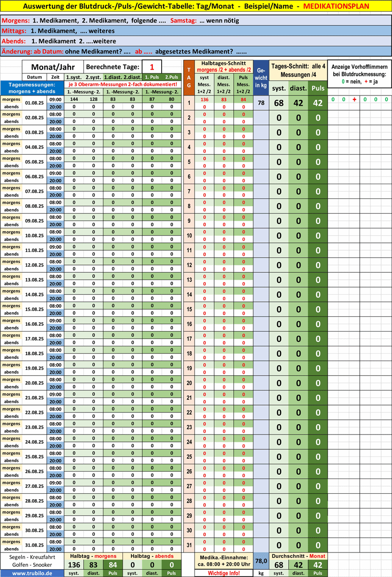392x577 pixels.
Task: Select the 'Änderung: ab Datum:' row
Action: click(196, 51)
